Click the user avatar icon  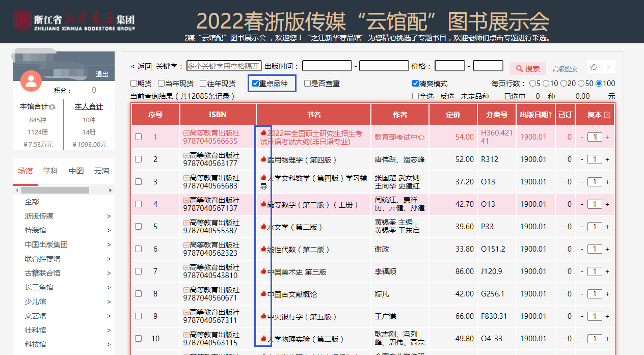pyautogui.click(x=31, y=80)
